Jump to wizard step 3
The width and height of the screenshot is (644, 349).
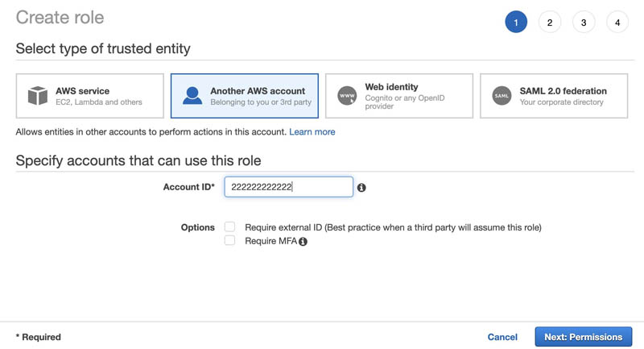(x=584, y=23)
